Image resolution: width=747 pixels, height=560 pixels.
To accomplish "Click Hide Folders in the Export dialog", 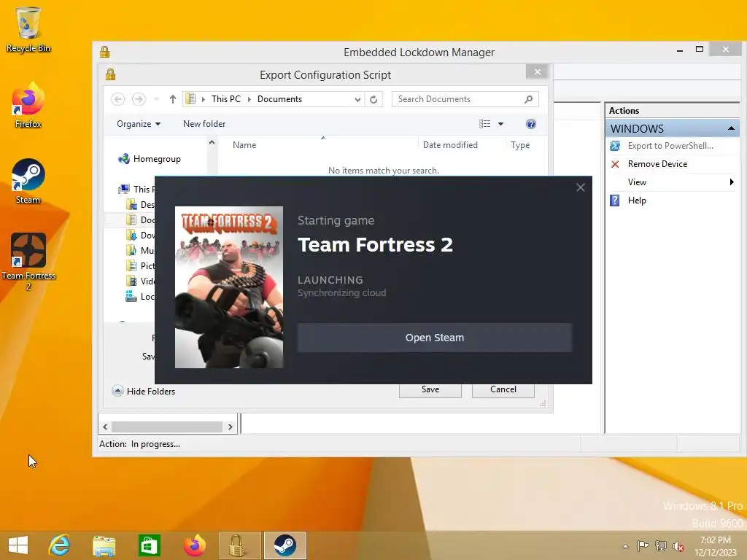I will click(x=144, y=391).
